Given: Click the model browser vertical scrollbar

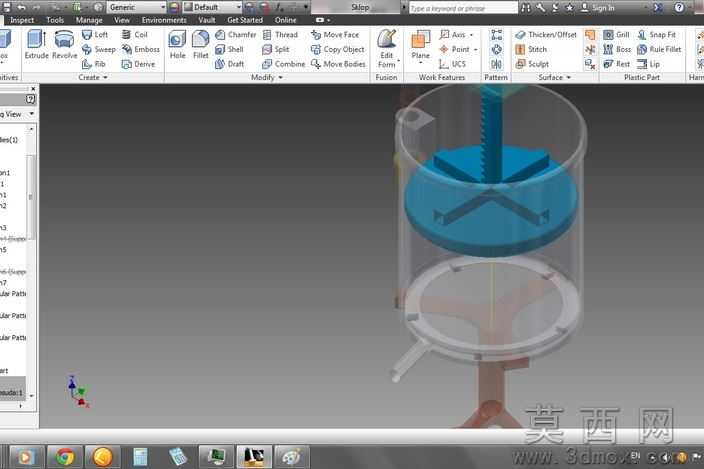Looking at the screenshot, I should (x=31, y=197).
